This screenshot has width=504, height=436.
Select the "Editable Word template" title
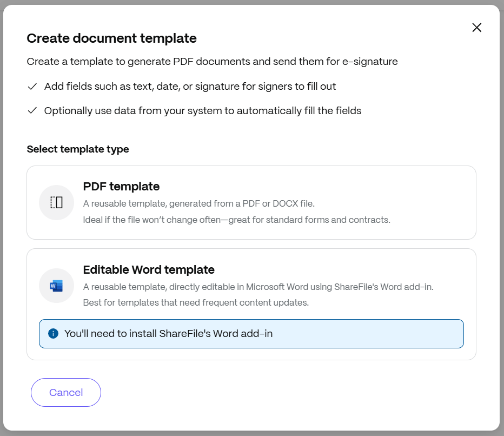[x=149, y=269]
